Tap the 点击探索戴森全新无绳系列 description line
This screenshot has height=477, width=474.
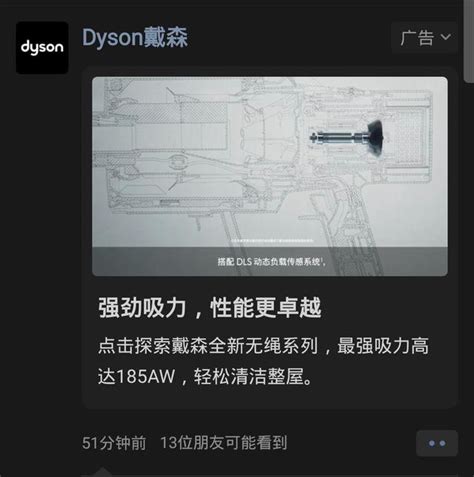pos(208,346)
